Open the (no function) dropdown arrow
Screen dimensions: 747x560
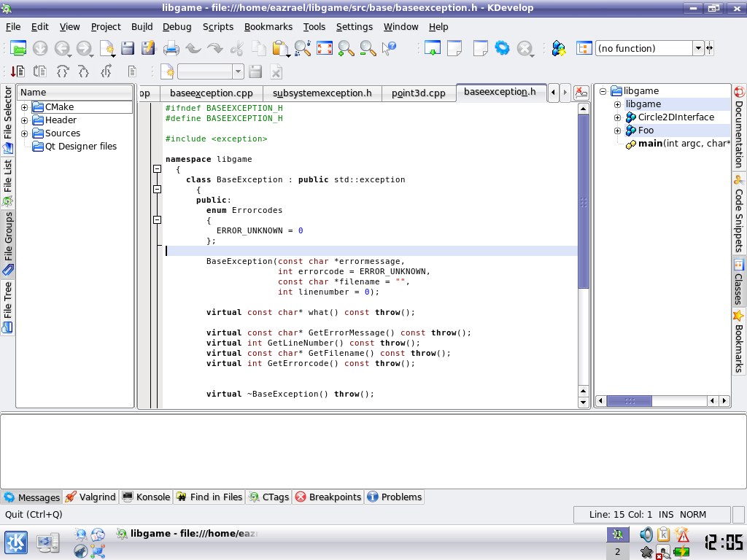(698, 48)
